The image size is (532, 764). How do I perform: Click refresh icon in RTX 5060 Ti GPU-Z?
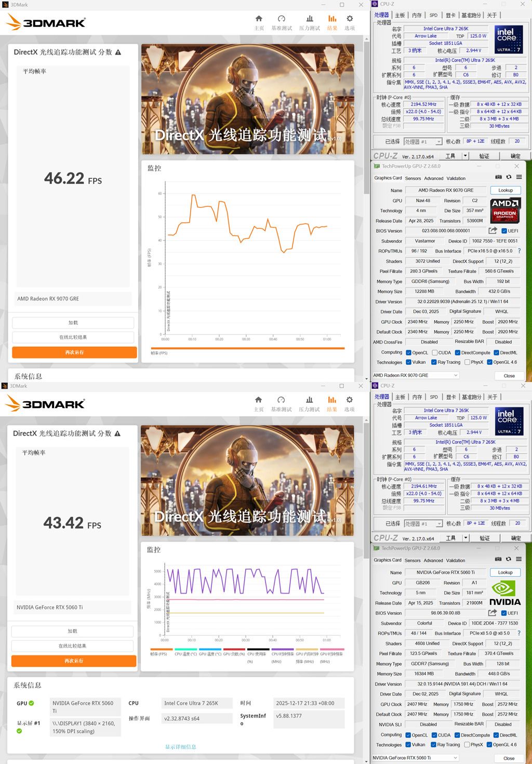pyautogui.click(x=508, y=559)
